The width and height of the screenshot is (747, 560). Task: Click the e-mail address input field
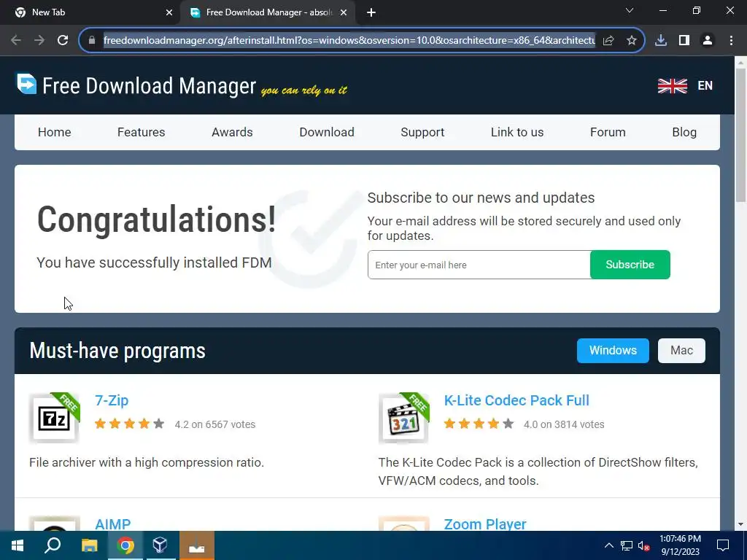[479, 265]
